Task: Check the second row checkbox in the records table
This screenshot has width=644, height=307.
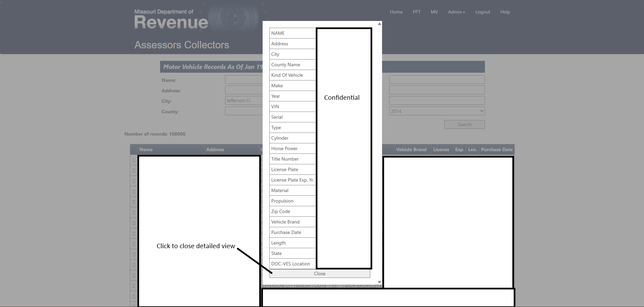Action: tap(134, 171)
